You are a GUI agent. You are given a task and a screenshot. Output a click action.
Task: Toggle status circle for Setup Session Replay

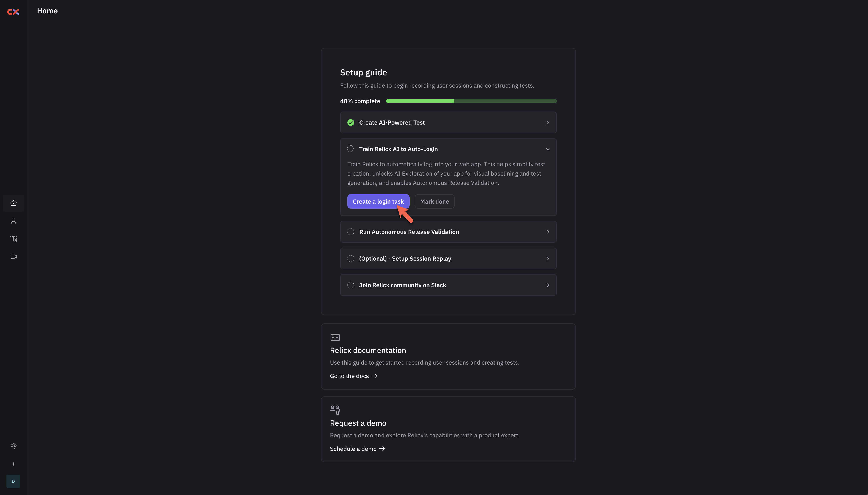(x=351, y=259)
